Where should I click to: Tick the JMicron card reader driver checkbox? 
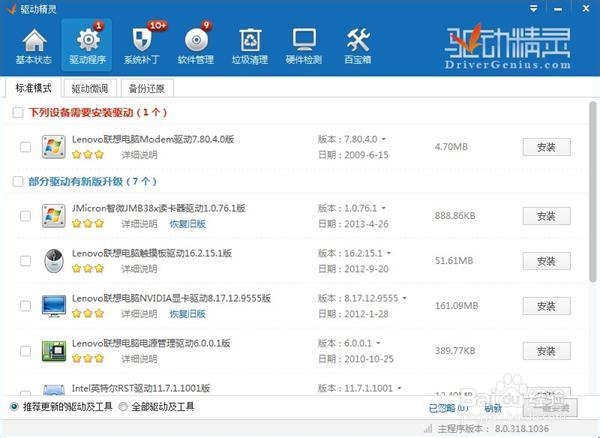point(26,216)
